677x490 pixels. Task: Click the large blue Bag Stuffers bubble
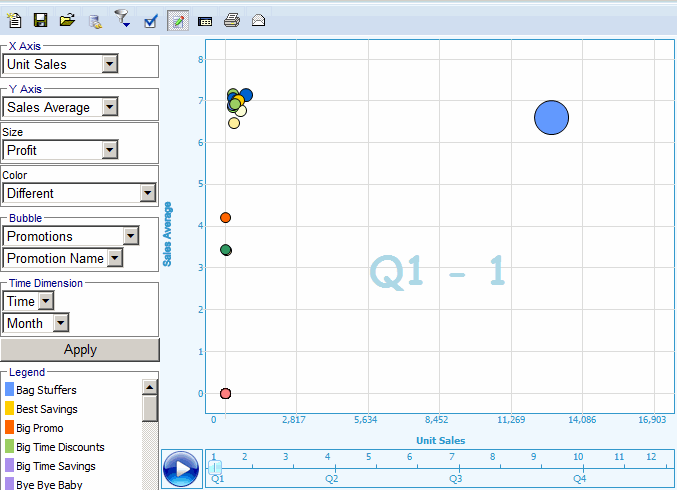pos(551,117)
